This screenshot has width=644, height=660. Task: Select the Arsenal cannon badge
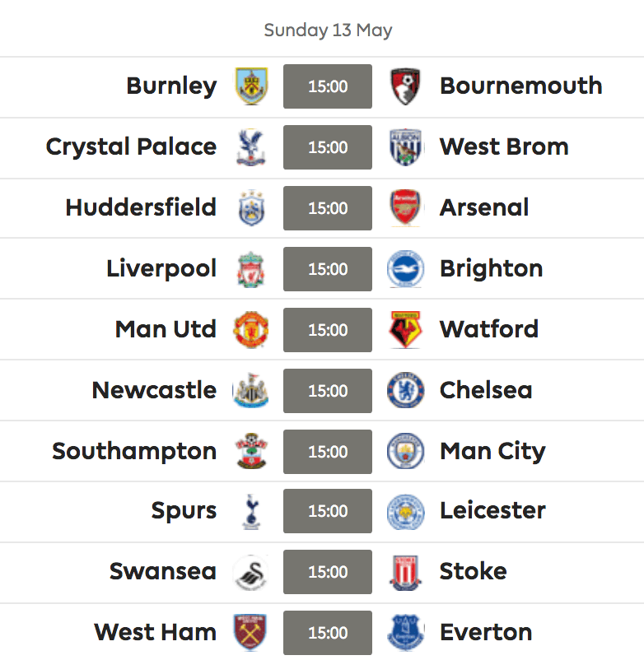click(x=405, y=208)
